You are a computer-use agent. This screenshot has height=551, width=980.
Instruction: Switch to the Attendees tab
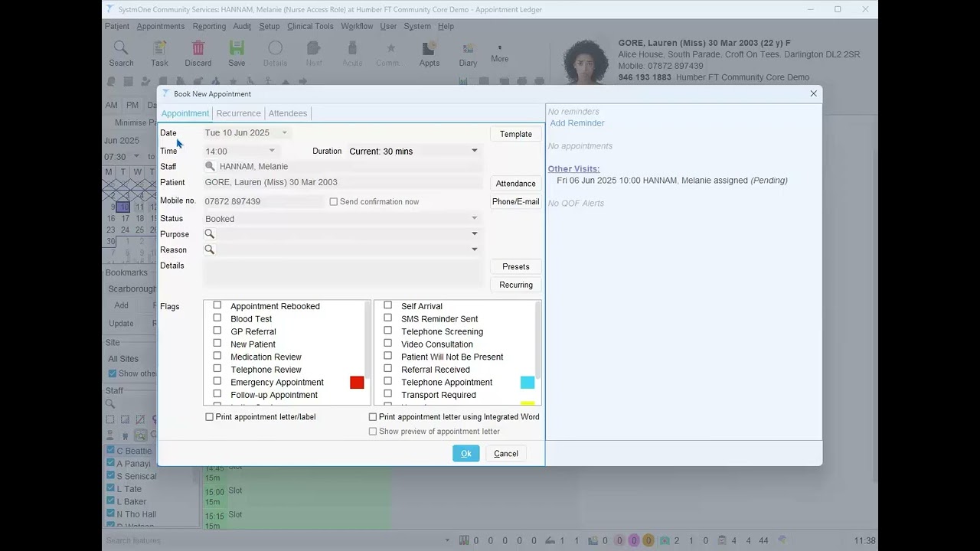[288, 113]
